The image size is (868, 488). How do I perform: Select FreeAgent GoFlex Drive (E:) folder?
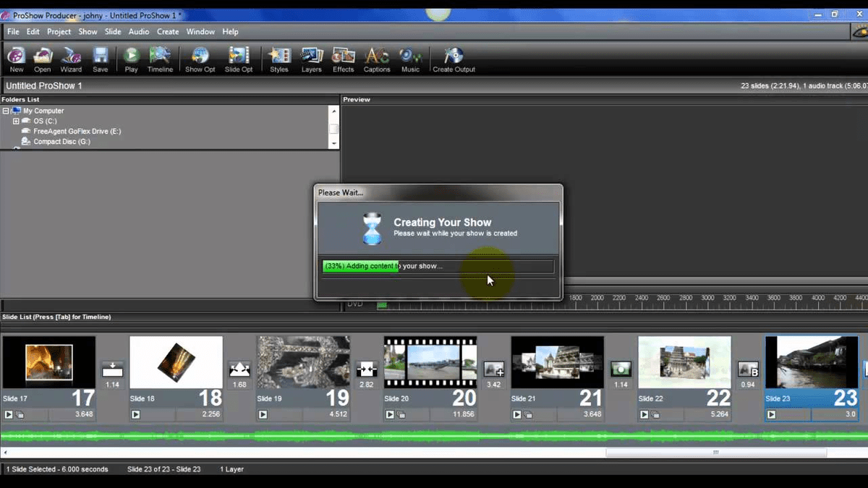77,132
